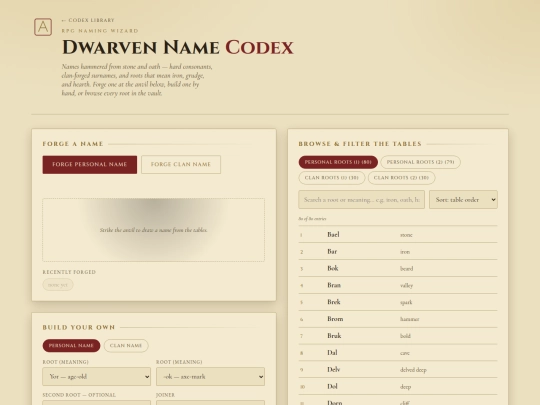Select the 'Bar' root entry
Image resolution: width=540 pixels, height=405 pixels.
coord(332,251)
